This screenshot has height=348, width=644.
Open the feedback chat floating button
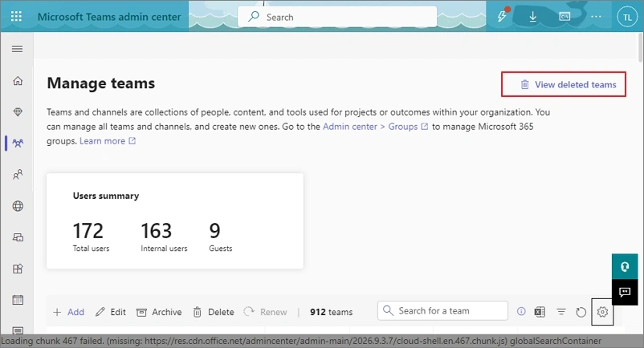click(625, 292)
